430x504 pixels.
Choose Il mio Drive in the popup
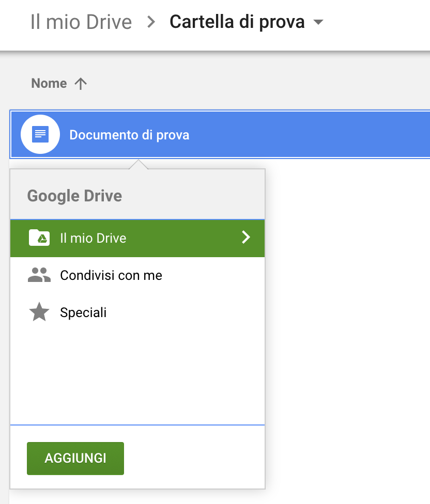pos(137,238)
